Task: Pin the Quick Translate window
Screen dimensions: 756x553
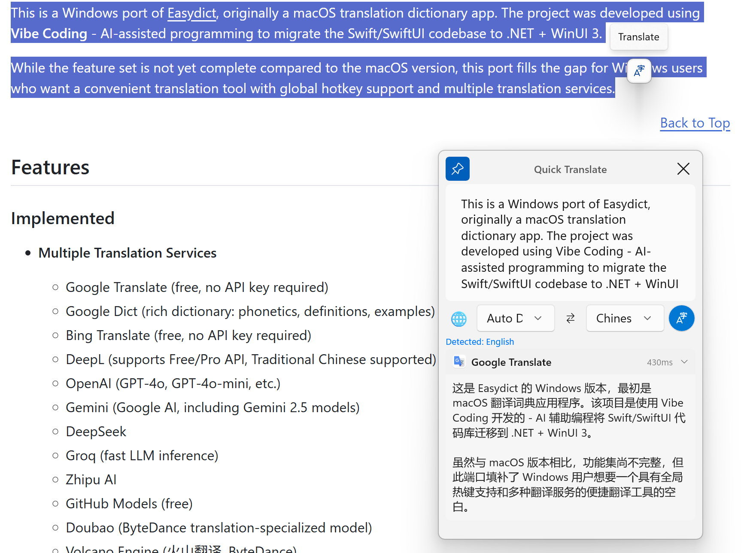Action: 457,169
